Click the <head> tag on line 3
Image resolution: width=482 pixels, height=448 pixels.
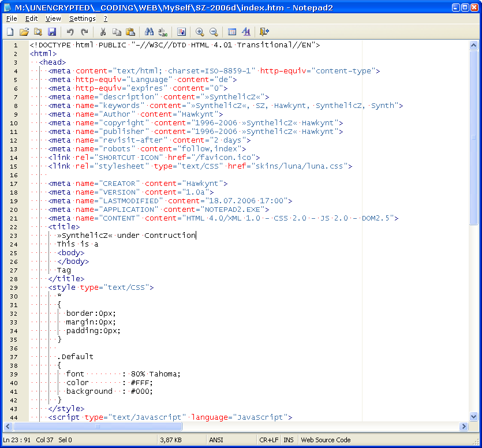coord(53,62)
